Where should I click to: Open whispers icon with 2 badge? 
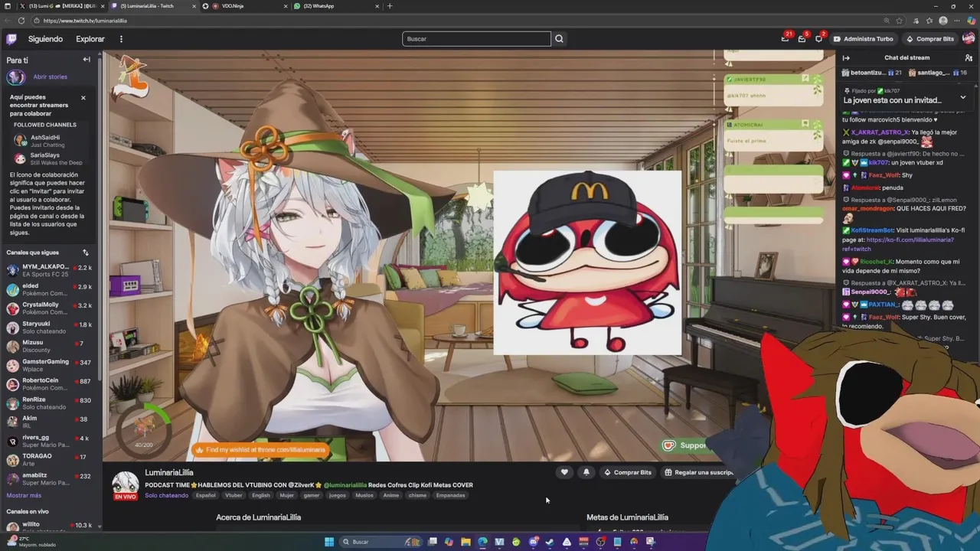(x=819, y=38)
